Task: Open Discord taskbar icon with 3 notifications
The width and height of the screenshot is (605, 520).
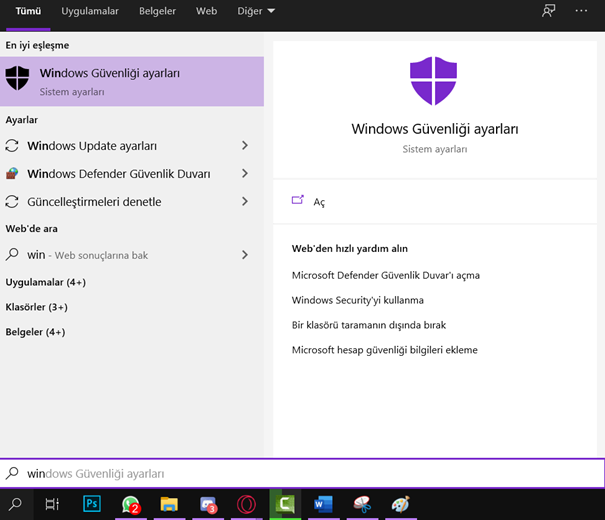Action: pyautogui.click(x=208, y=505)
